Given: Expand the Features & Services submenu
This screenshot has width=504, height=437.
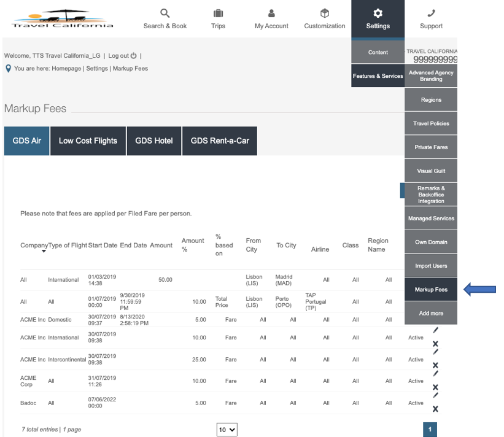Looking at the screenshot, I should click(x=378, y=76).
